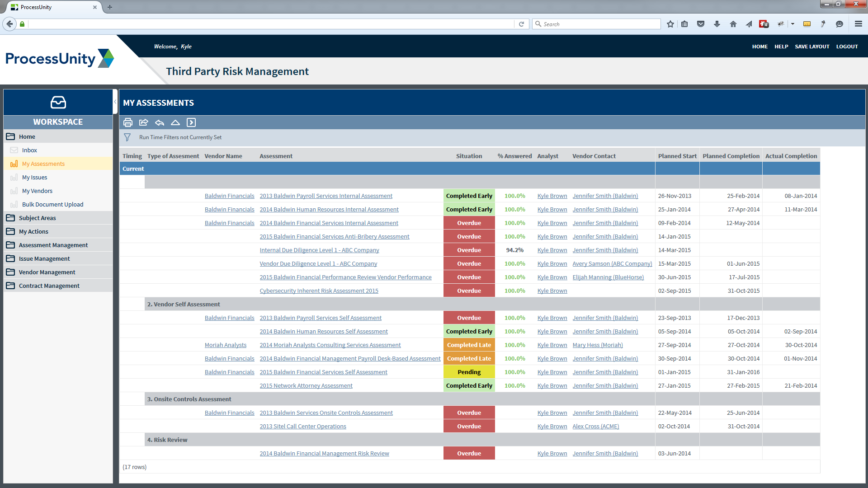This screenshot has width=868, height=488.
Task: Open Mary Hess (Moriah) contact link
Action: (597, 345)
